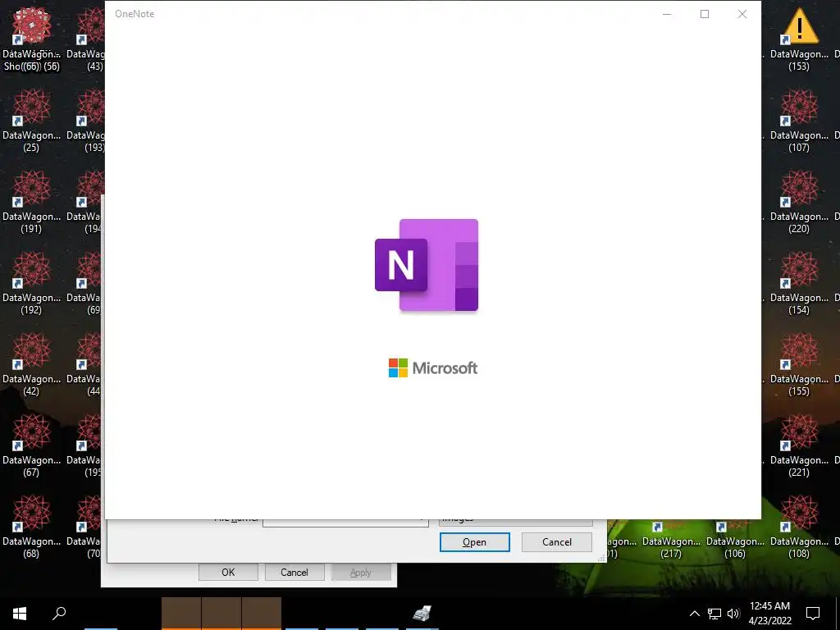Image resolution: width=840 pixels, height=630 pixels.
Task: Select the DataWagon (217) desktop shortcut
Action: tap(671, 540)
